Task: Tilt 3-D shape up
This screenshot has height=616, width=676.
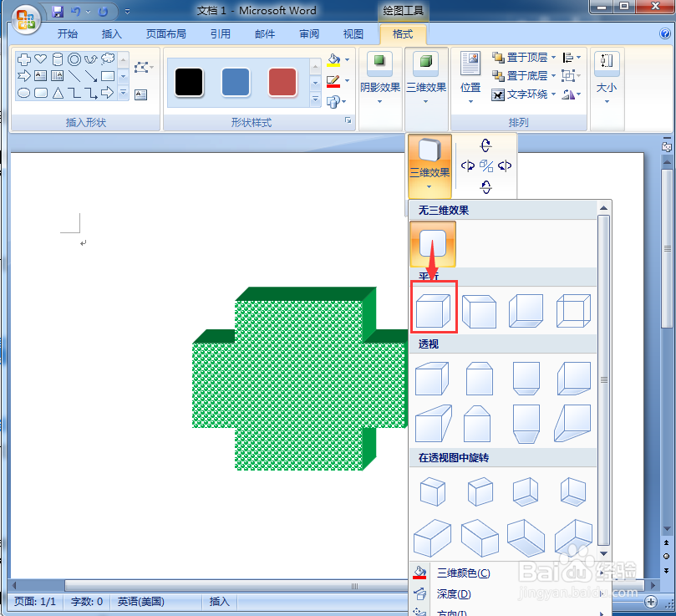Action: point(485,145)
